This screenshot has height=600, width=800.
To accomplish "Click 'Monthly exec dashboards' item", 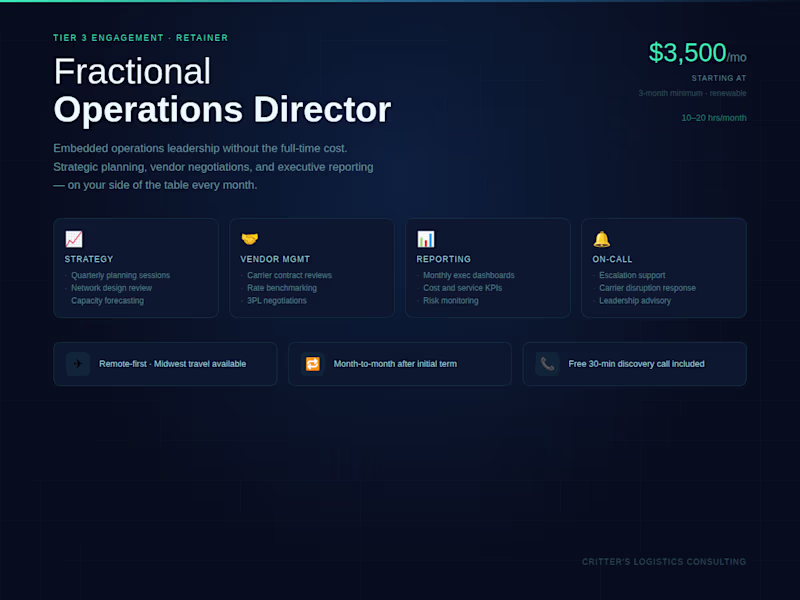I will (x=468, y=275).
